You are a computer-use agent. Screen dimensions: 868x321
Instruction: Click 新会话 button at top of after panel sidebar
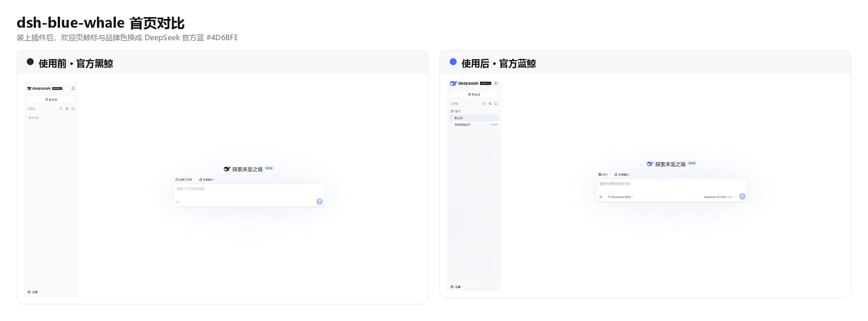[x=474, y=94]
